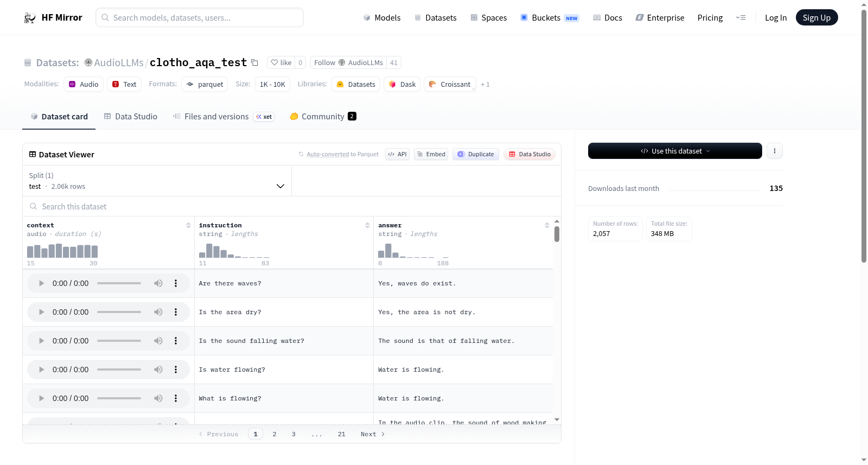Image resolution: width=868 pixels, height=465 pixels.
Task: Click the HF Mirror logo
Action: coord(53,17)
